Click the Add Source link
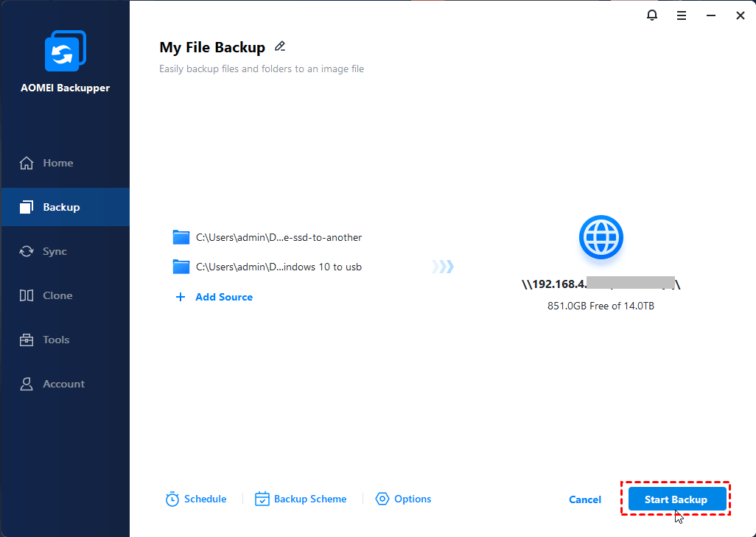Viewport: 756px width, 537px height. (224, 297)
